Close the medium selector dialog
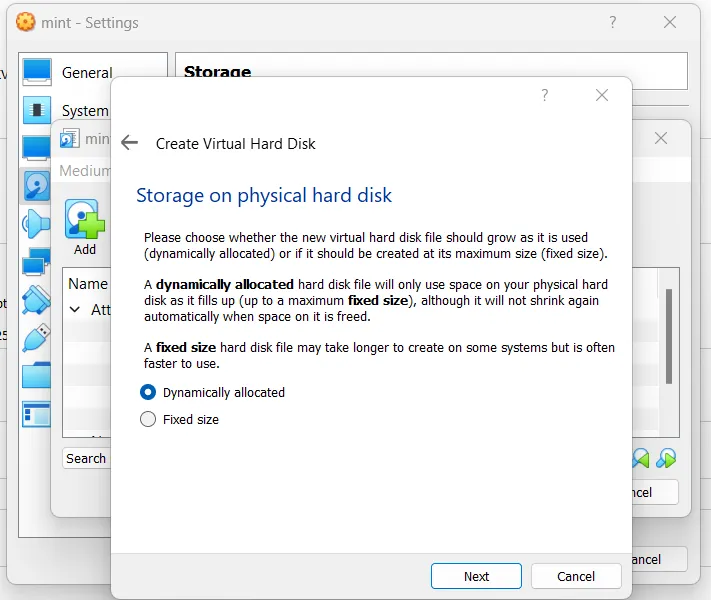This screenshot has width=711, height=600. pos(661,138)
